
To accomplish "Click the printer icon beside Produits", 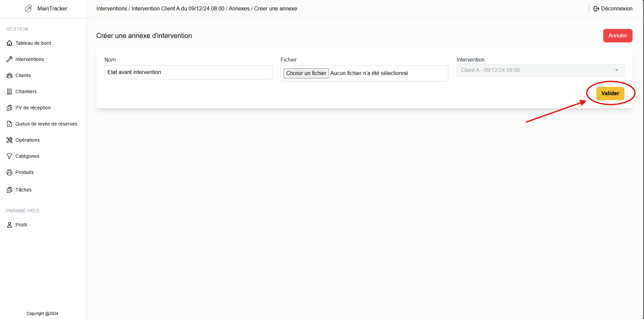I will tap(9, 172).
